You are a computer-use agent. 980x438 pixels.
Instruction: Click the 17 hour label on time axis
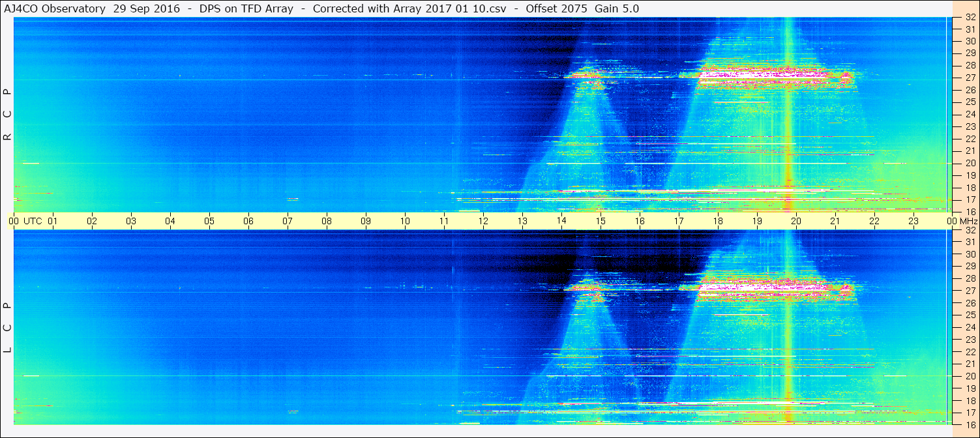[679, 221]
